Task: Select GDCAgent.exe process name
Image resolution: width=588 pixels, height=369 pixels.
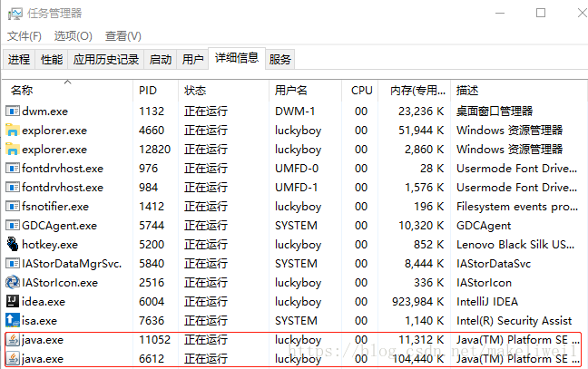Action: (x=59, y=226)
